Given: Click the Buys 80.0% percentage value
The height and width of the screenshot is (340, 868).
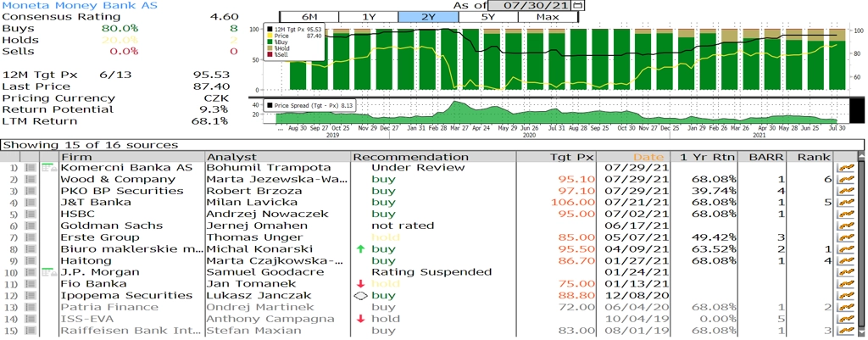Looking at the screenshot, I should pyautogui.click(x=120, y=29).
